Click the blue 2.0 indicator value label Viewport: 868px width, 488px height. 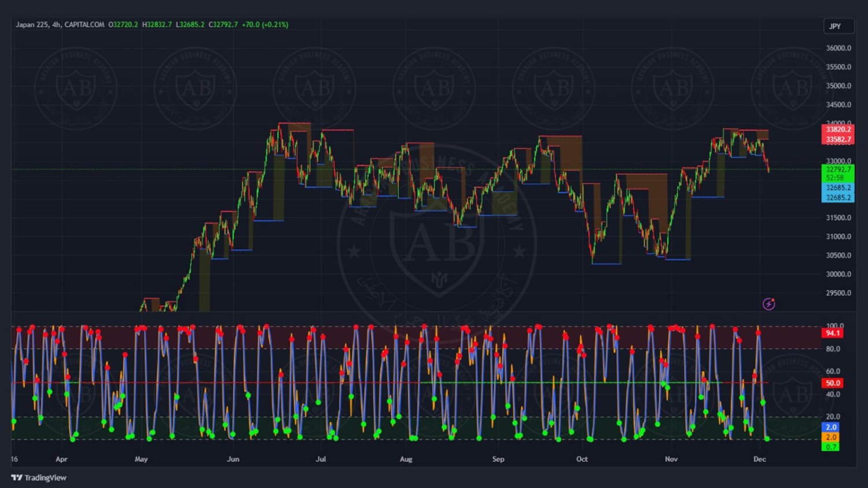pyautogui.click(x=831, y=427)
